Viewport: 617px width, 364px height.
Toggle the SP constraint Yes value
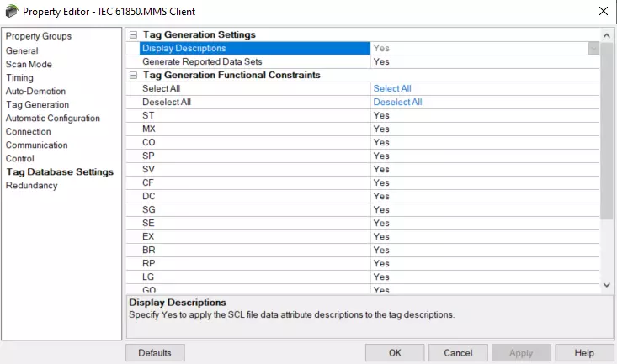[381, 156]
